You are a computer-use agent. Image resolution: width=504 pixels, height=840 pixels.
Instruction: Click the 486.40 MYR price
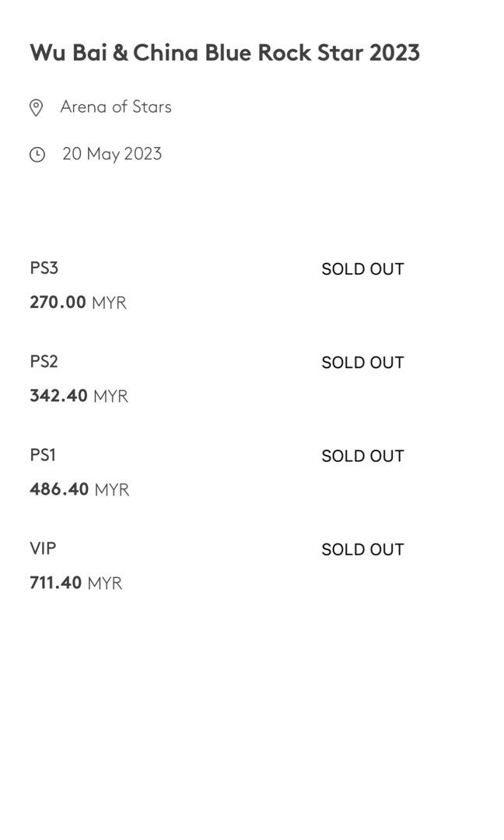(x=79, y=489)
